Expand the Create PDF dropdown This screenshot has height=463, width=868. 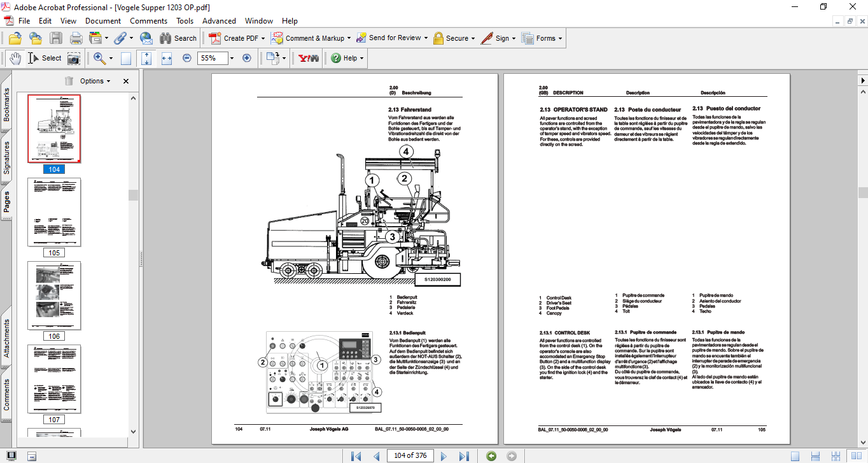click(263, 38)
